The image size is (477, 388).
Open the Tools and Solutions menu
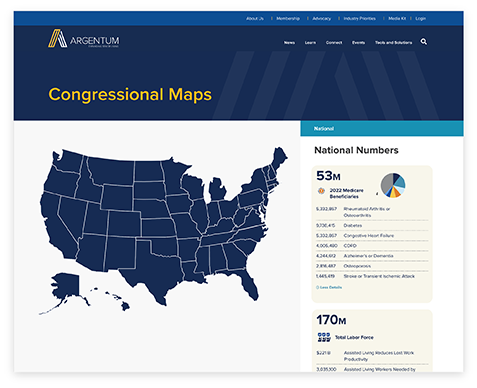393,43
